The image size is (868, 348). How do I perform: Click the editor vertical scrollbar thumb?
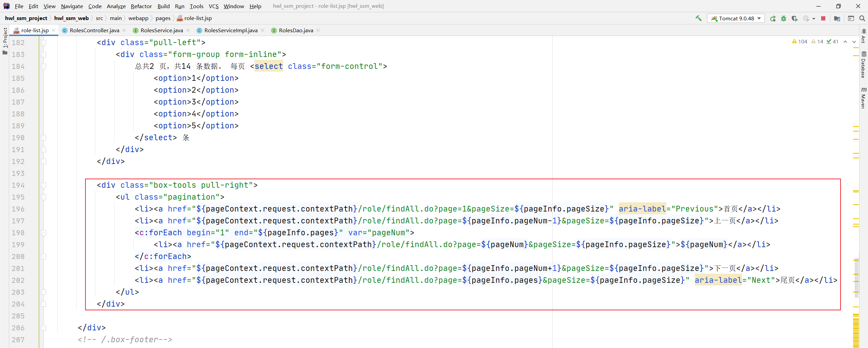856,278
